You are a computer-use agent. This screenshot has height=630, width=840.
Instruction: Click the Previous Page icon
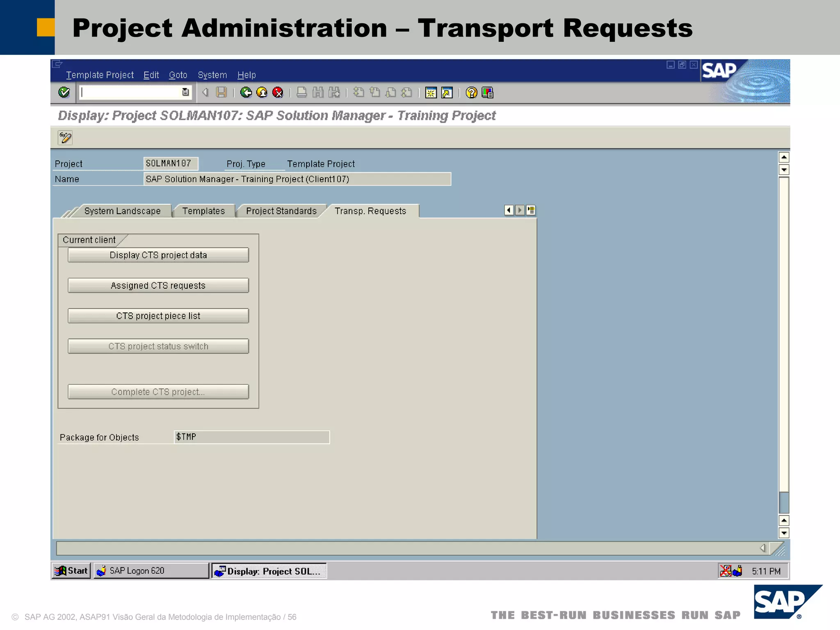[375, 93]
